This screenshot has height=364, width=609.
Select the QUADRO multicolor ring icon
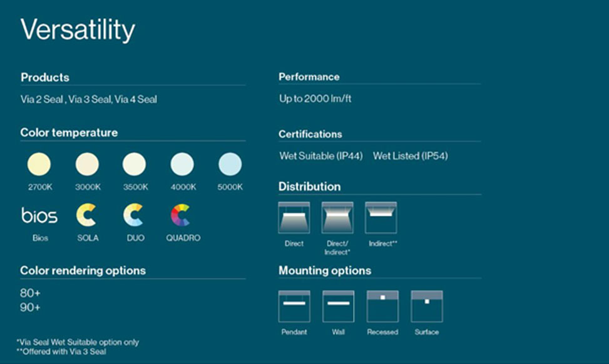tap(181, 215)
